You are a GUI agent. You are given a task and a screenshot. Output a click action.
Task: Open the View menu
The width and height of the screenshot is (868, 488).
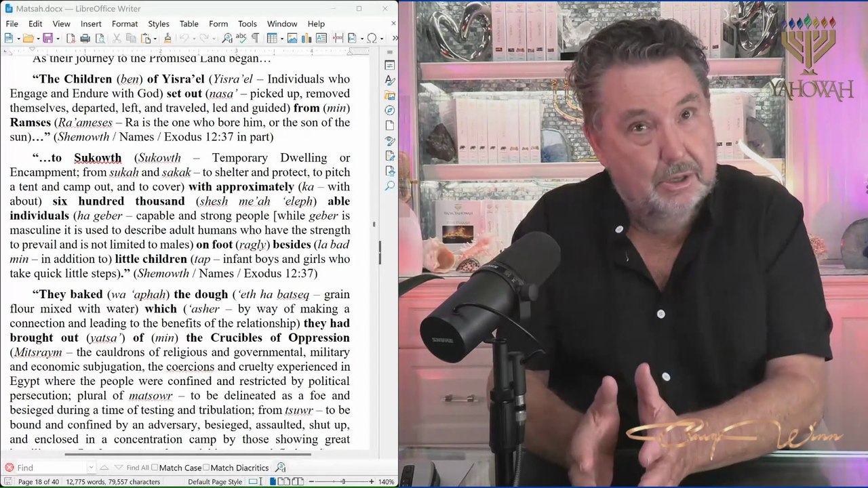pos(61,24)
